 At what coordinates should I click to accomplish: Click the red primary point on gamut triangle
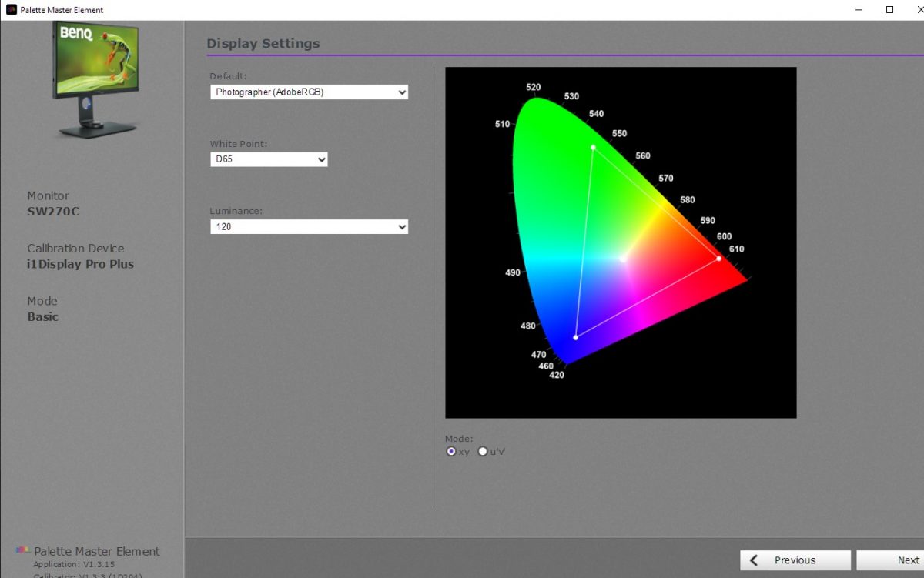click(x=719, y=259)
